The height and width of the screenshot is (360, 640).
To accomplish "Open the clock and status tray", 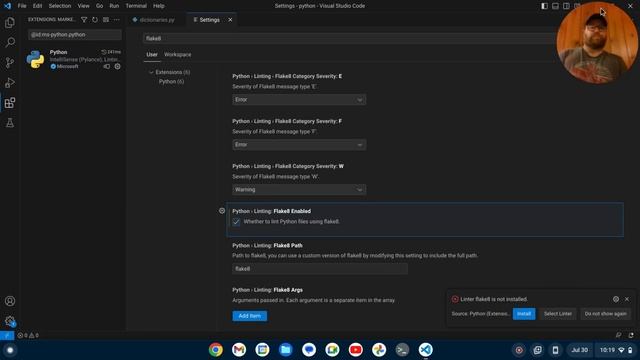I will click(616, 350).
